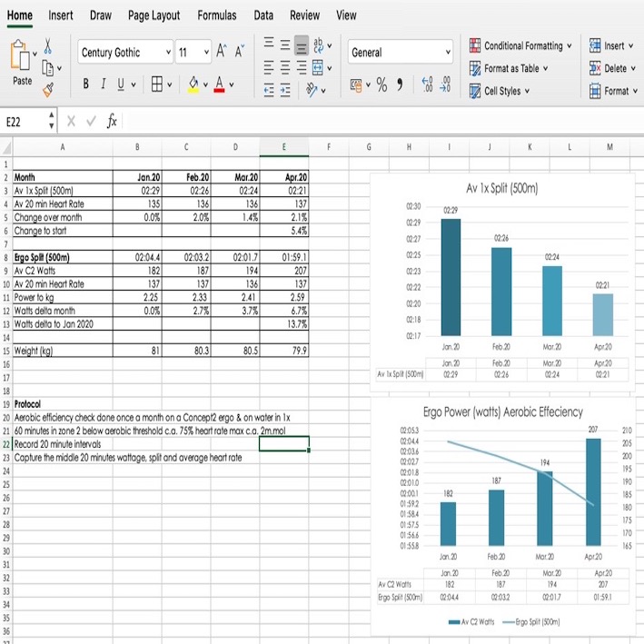Increase decimal places

click(x=428, y=84)
